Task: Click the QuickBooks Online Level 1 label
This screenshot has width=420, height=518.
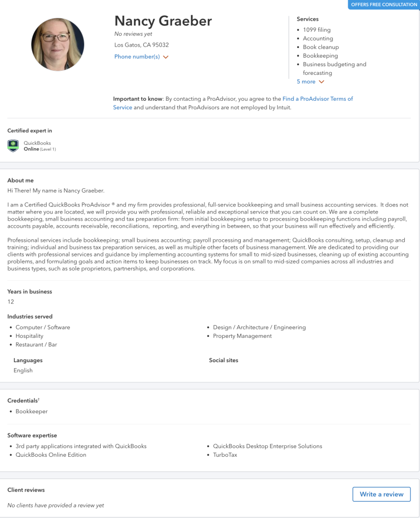Action: 39,146
